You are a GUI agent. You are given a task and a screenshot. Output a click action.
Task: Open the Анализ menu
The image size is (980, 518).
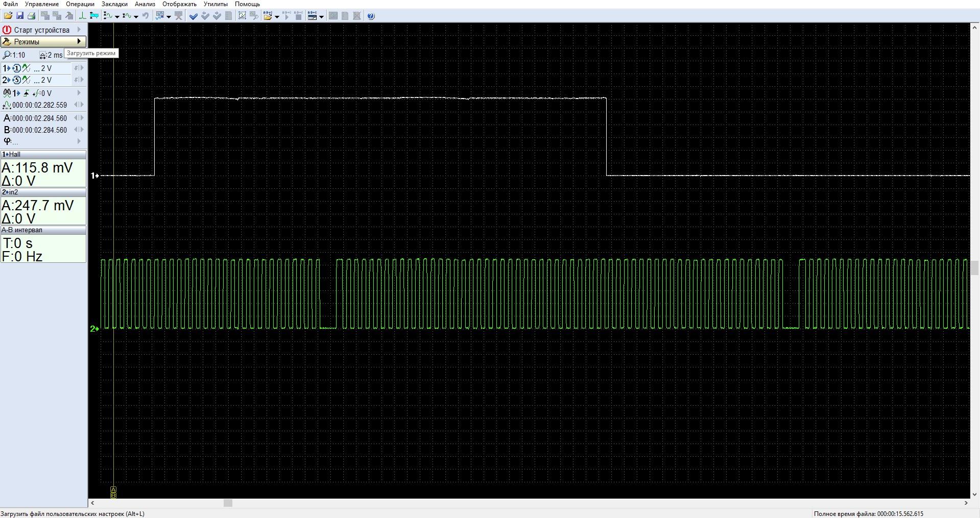(145, 4)
